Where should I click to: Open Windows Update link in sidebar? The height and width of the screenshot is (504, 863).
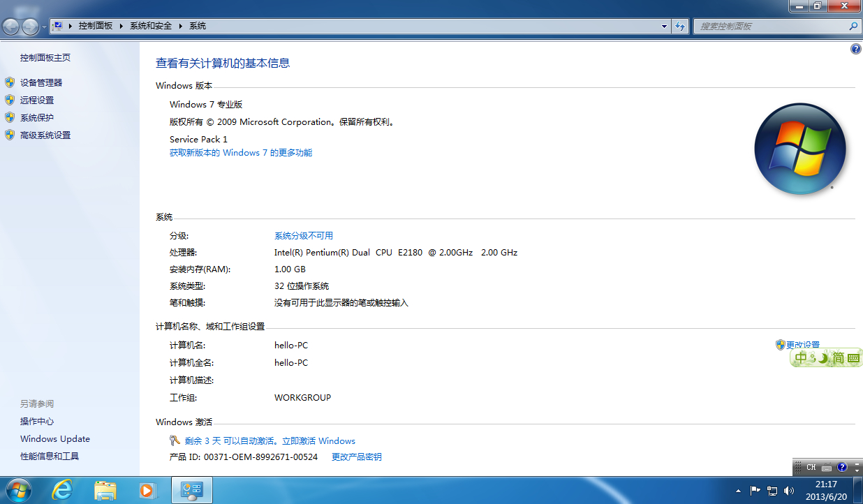click(x=55, y=438)
